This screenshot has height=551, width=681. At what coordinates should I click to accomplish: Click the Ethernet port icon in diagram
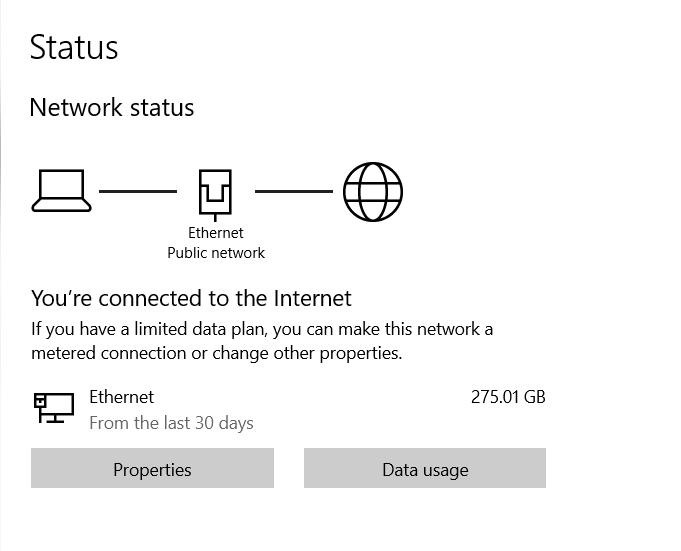215,193
